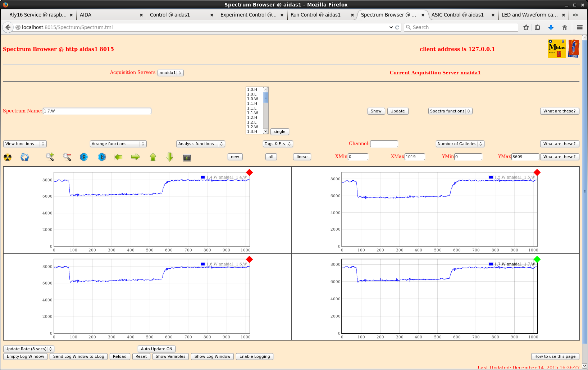Click the red diamond on 1.5.W gallery
This screenshot has height=370, width=588.
(x=537, y=172)
